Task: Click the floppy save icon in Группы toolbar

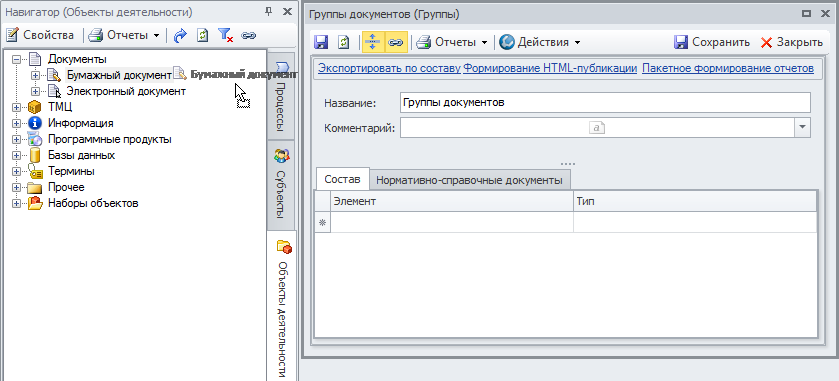Action: (321, 42)
